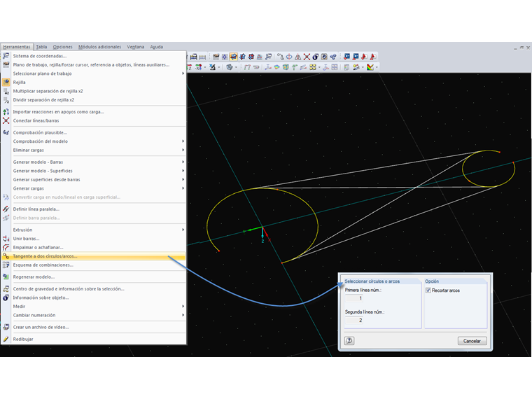Screen dimensions: 532x399
Task: Open Esquema de combinaciones
Action: pos(93,265)
